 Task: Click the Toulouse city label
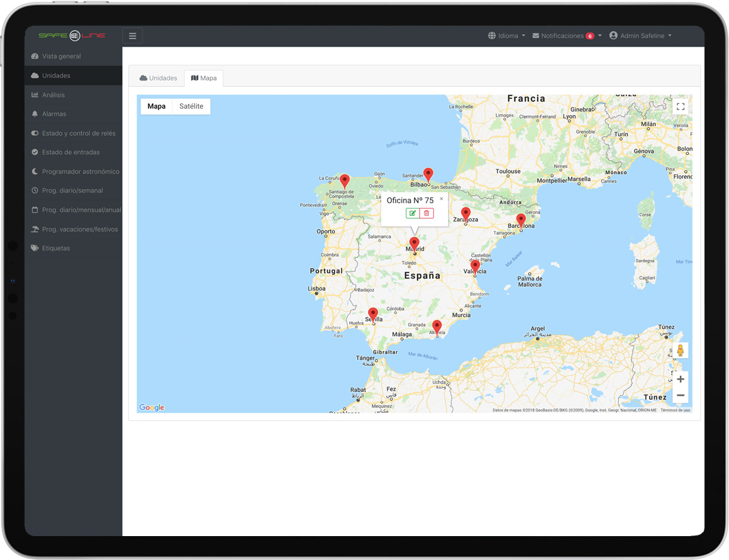coord(508,171)
